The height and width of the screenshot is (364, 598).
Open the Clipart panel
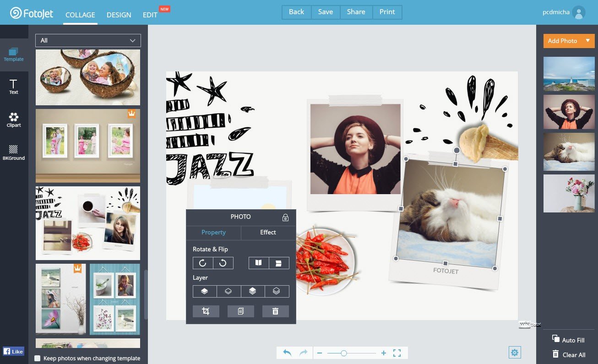click(14, 120)
